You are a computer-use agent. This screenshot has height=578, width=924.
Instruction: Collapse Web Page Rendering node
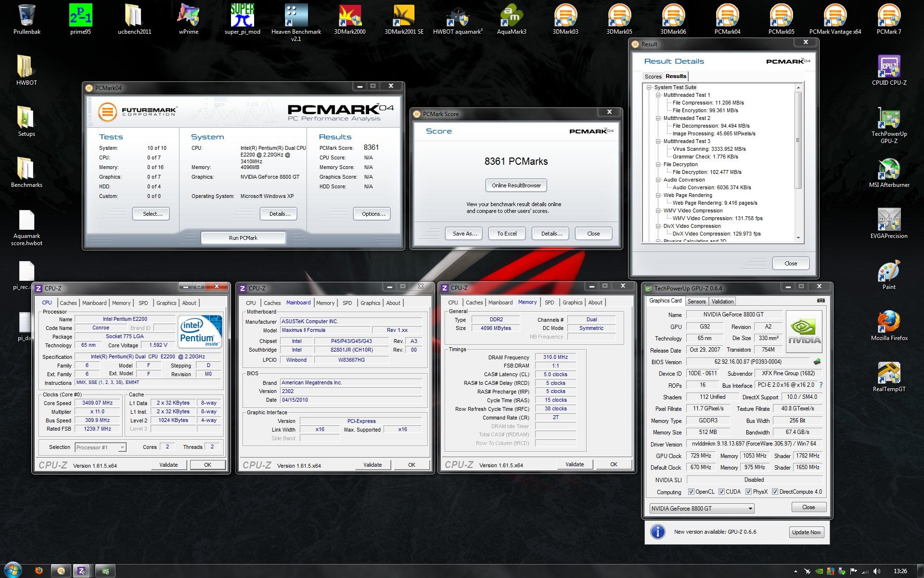(x=658, y=196)
